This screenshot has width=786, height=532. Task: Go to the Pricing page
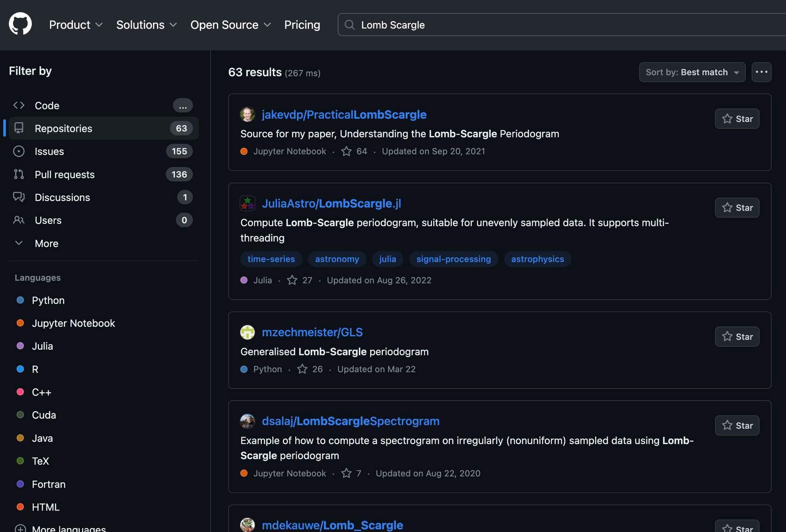[302, 25]
